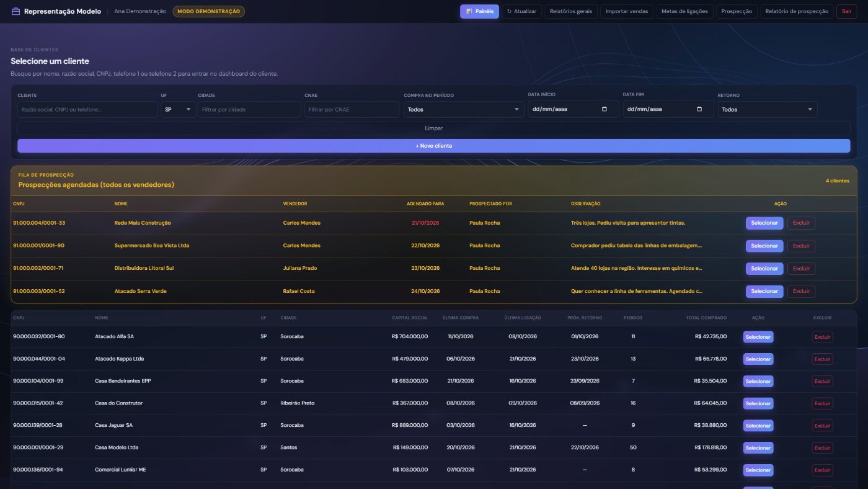Select client Casa Modelo Ltda

pyautogui.click(x=758, y=448)
